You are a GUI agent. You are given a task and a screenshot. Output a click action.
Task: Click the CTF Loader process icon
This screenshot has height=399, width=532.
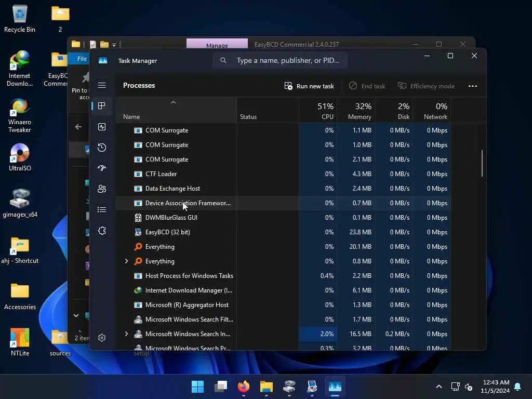pyautogui.click(x=138, y=174)
